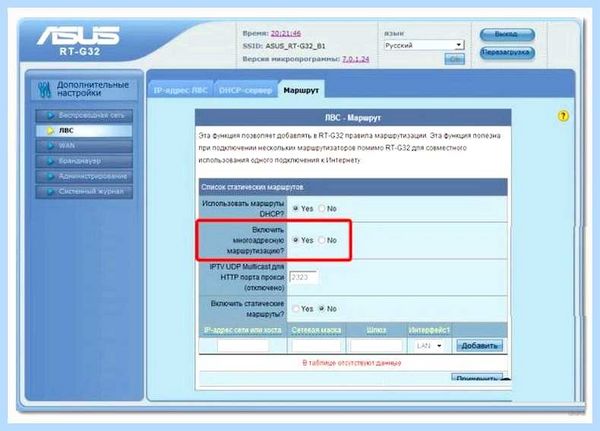Screen dimensions: 600x431
Task: Click the SSID text ASUS_RT-G32_B1
Action: pyautogui.click(x=295, y=46)
